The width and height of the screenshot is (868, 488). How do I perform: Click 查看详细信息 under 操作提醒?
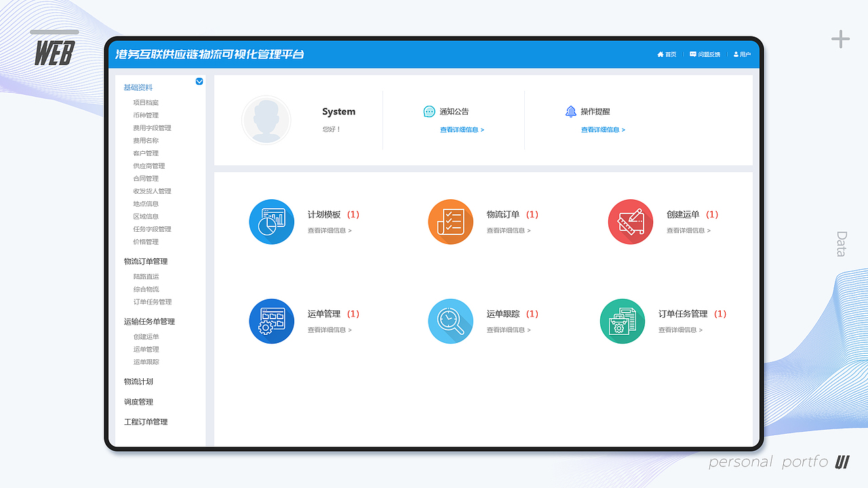[603, 130]
